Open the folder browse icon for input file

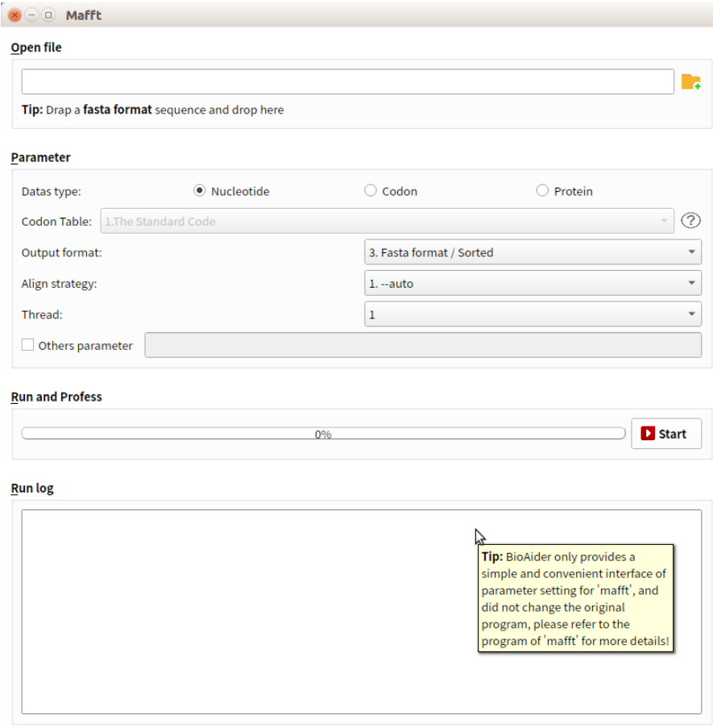pyautogui.click(x=690, y=81)
